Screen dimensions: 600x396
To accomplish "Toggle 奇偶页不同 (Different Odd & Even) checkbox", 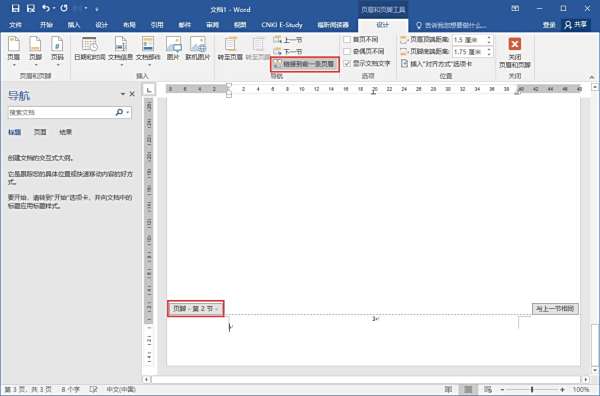I will click(347, 51).
